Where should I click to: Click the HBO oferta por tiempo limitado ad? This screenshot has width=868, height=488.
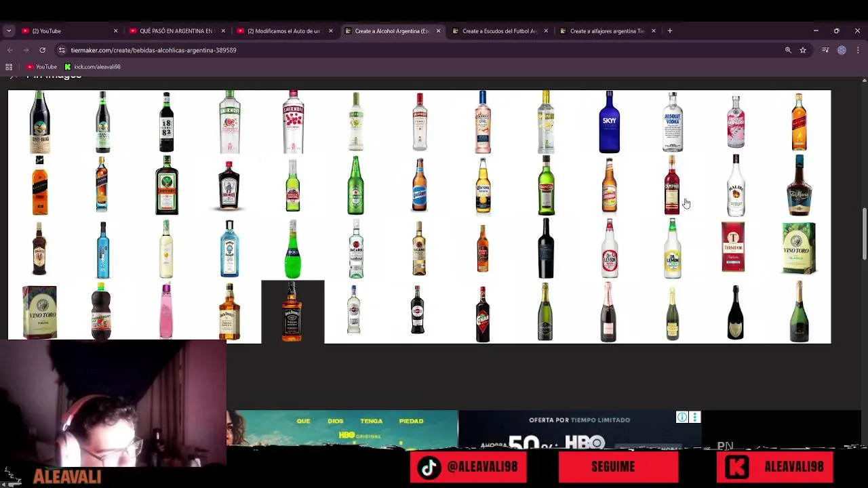[579, 430]
